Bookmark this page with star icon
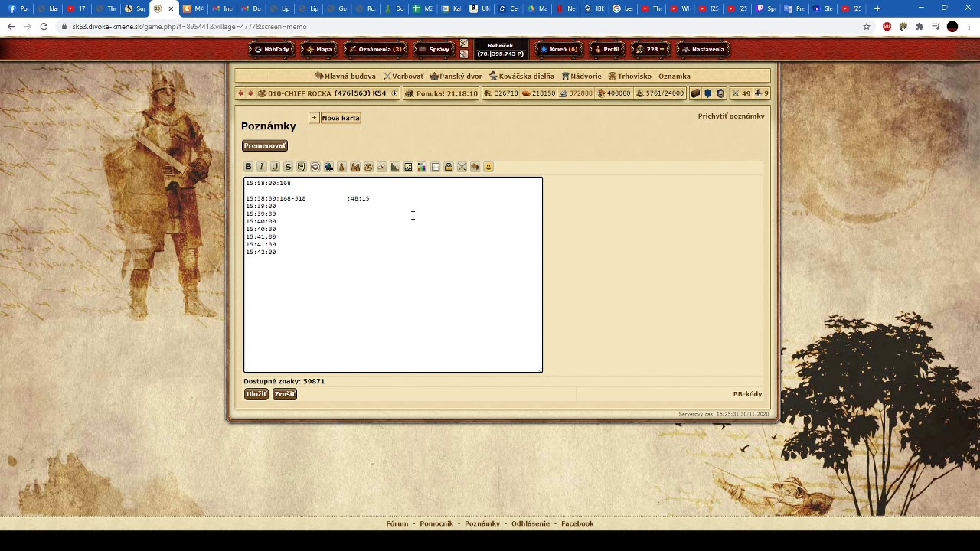The width and height of the screenshot is (980, 551). [x=867, y=26]
